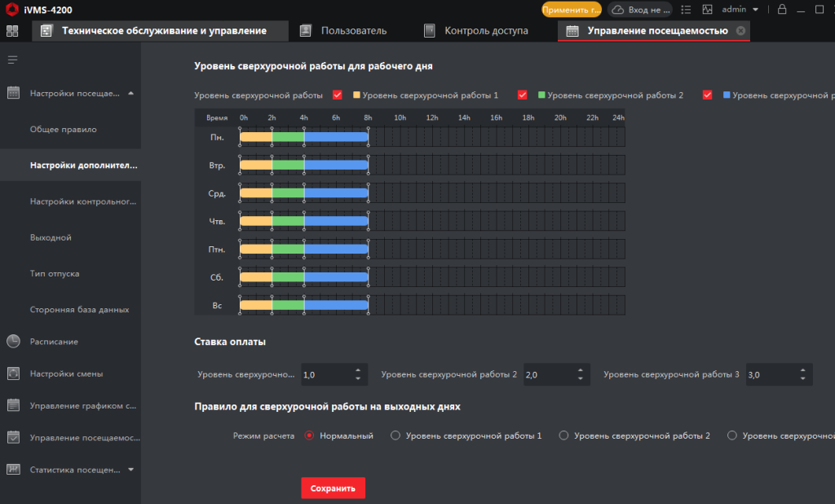Image resolution: width=835 pixels, height=504 pixels.
Task: Open the main menu grid icon
Action: [x=12, y=31]
